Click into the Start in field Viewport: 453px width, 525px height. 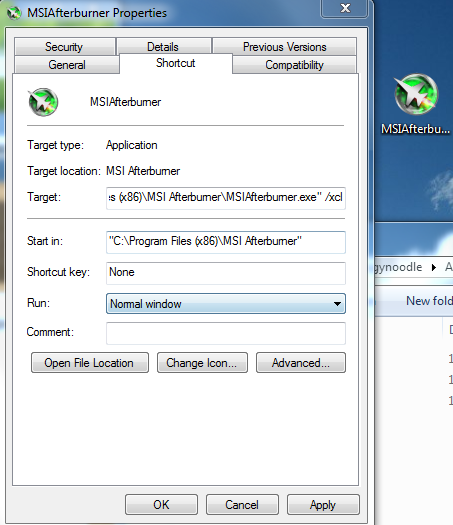[x=226, y=242]
